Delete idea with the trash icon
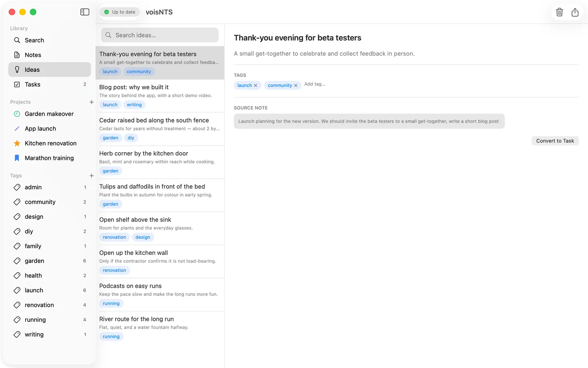Screen dimensions: 588x368 (559, 12)
